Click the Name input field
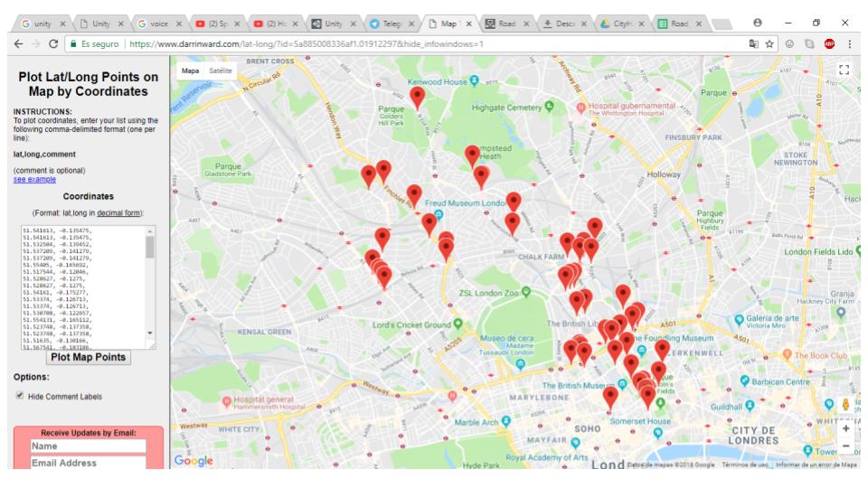Screen dimensions: 868x488 pyautogui.click(x=88, y=446)
